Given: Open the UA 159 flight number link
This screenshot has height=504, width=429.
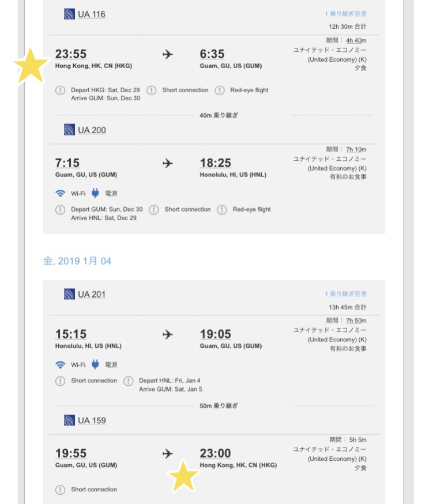Looking at the screenshot, I should [x=92, y=420].
